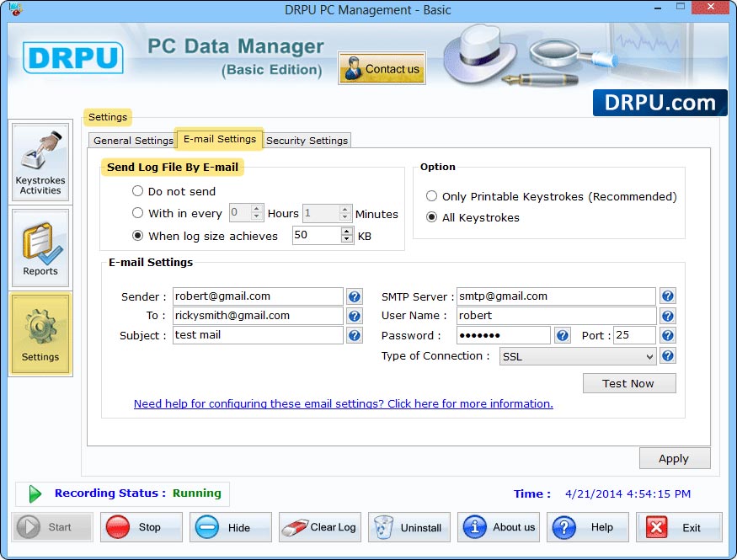Open Keystrokes Activities panel
The image size is (737, 560).
(40, 162)
